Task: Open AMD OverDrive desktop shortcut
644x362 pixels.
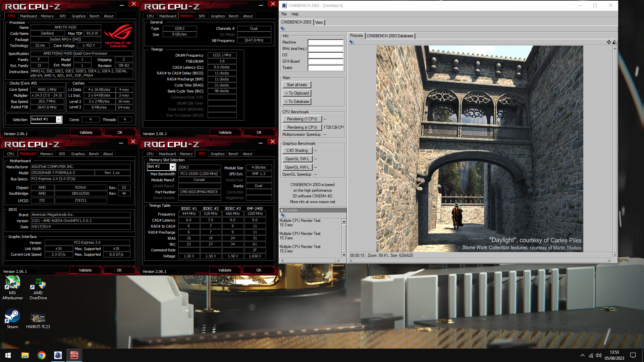Action: click(x=38, y=289)
